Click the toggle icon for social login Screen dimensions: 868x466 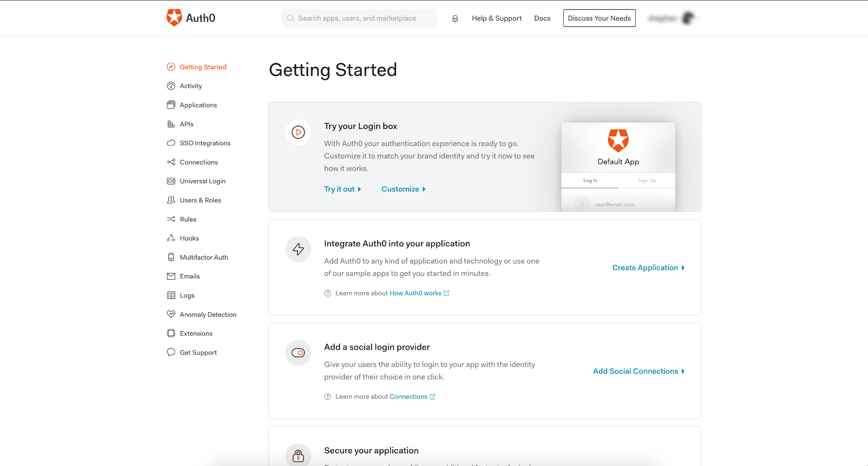tap(298, 353)
